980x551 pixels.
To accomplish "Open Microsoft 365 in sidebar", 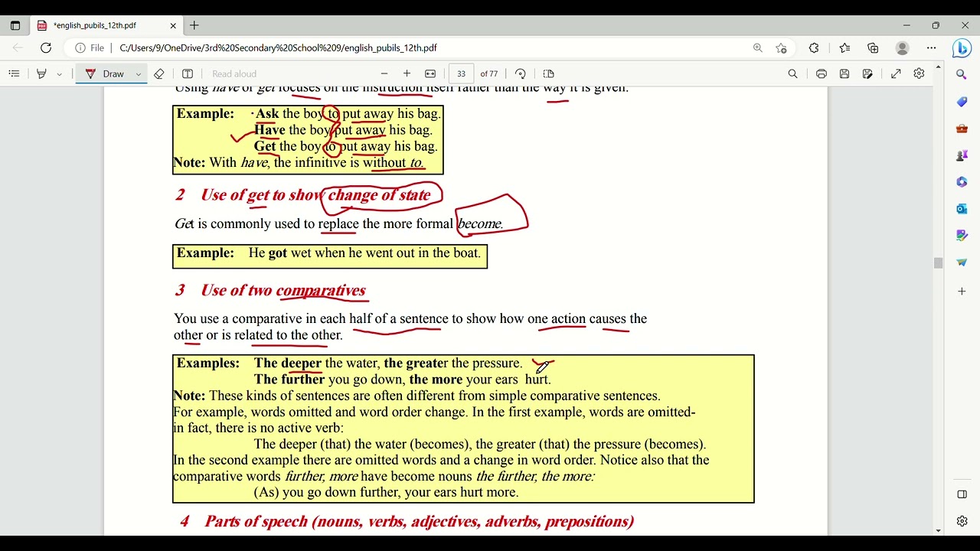I will tap(962, 182).
